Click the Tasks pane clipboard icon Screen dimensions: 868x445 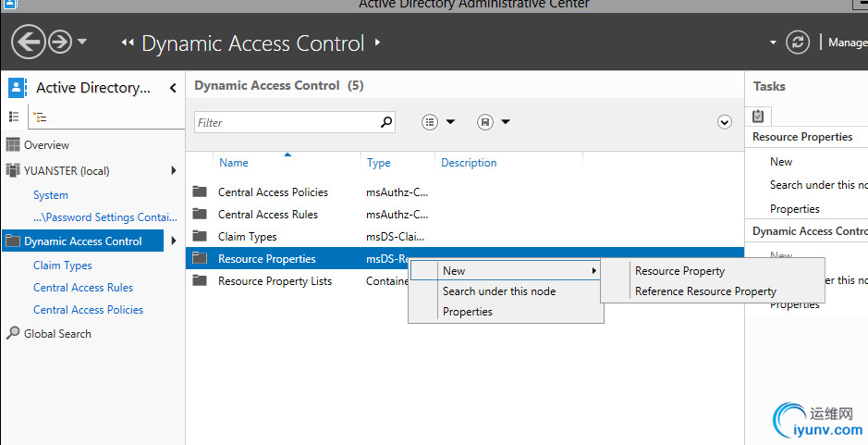[x=758, y=116]
